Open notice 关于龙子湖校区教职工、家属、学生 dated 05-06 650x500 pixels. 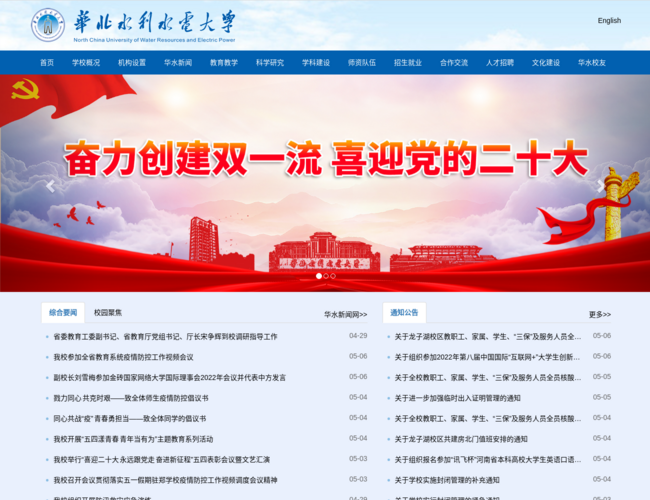pos(488,337)
